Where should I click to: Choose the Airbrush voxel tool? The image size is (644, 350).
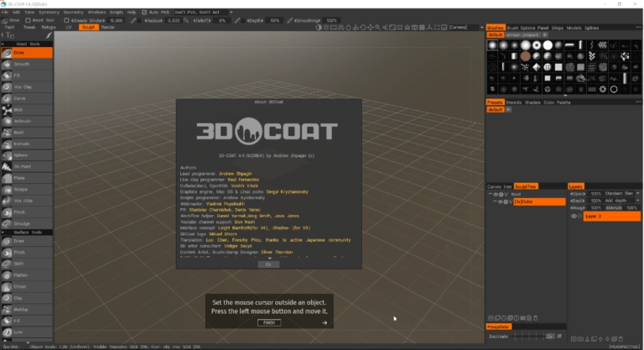pos(26,121)
